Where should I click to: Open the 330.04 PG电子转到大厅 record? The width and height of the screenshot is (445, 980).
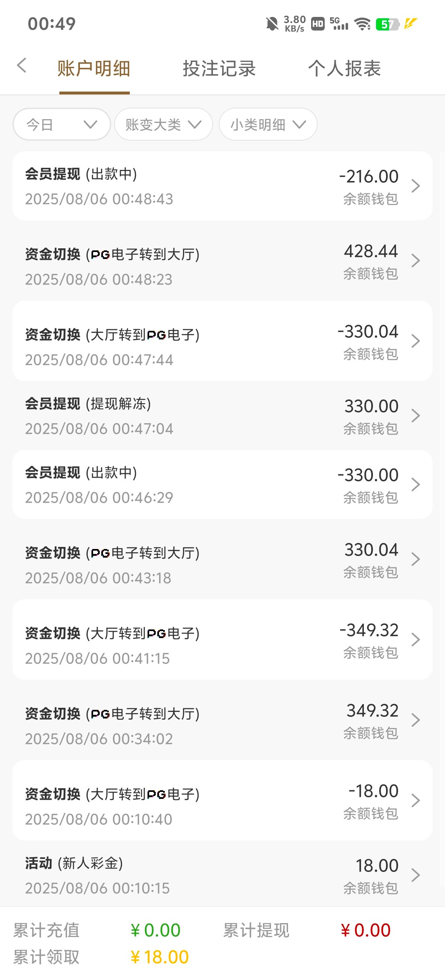pyautogui.click(x=222, y=559)
